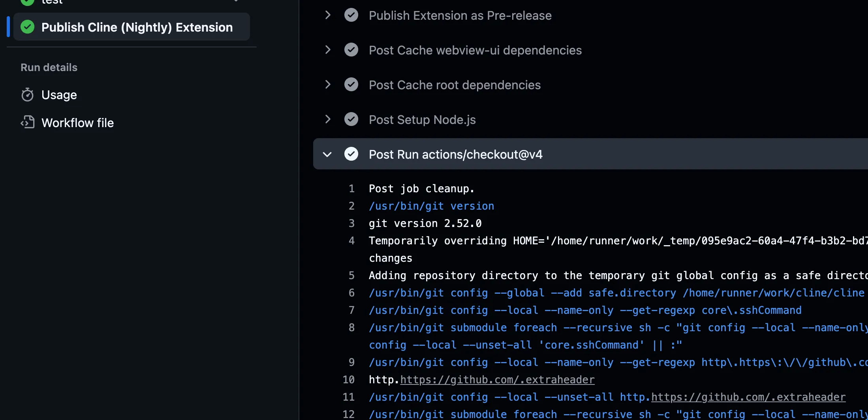
Task: Open the Usage run details page
Action: (x=59, y=95)
